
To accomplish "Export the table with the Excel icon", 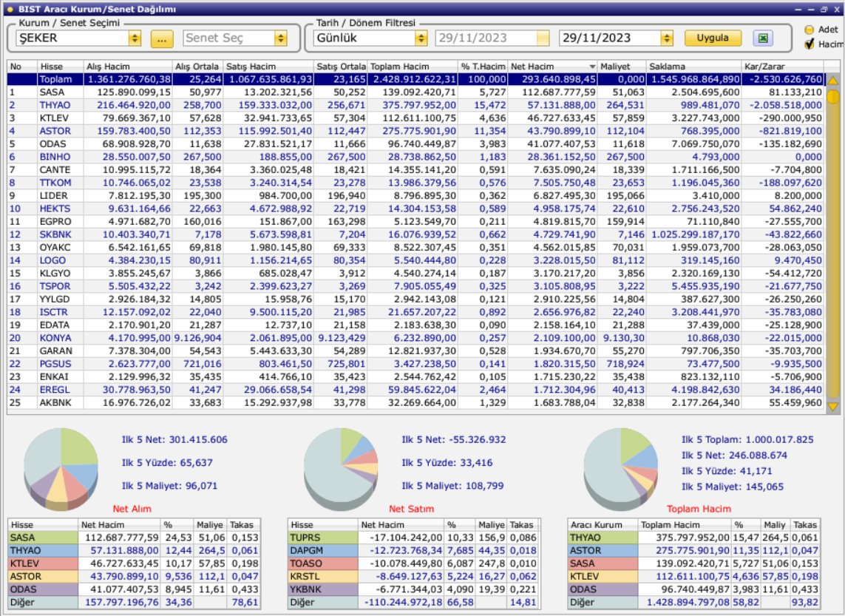I will (x=762, y=38).
